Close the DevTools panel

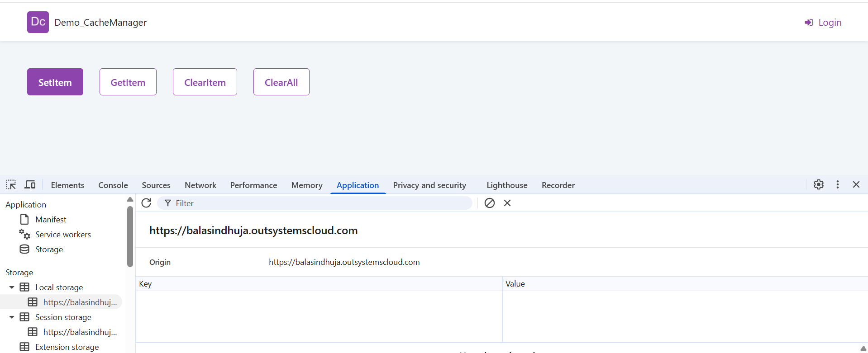856,184
